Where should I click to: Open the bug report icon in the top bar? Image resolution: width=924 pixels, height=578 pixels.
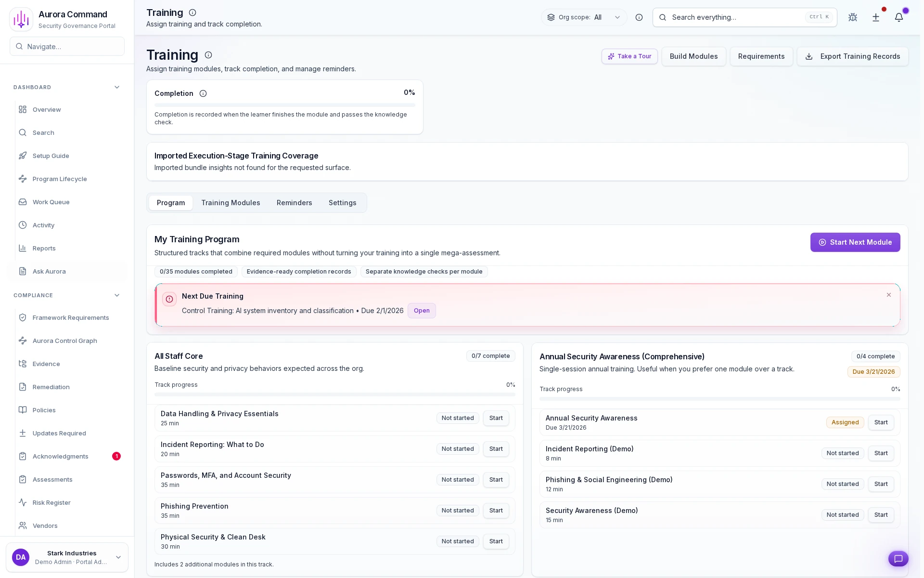pyautogui.click(x=852, y=17)
